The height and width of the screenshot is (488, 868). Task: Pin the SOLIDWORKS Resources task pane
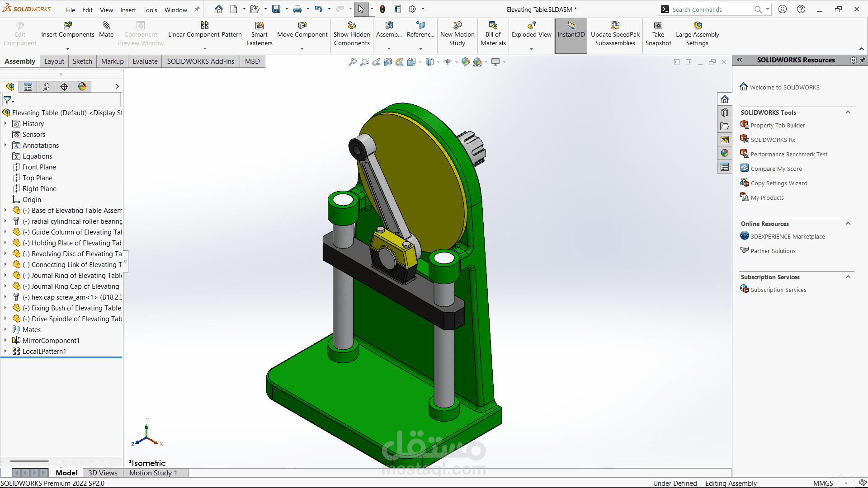863,60
